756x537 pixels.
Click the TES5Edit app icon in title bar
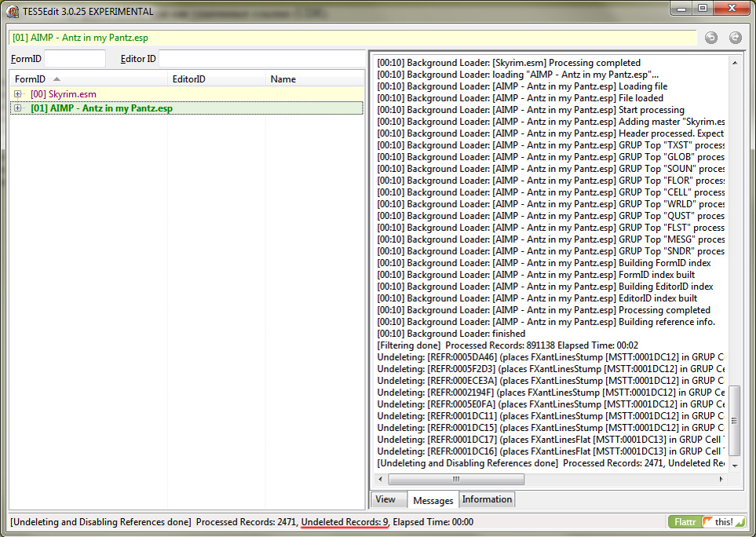(x=13, y=12)
